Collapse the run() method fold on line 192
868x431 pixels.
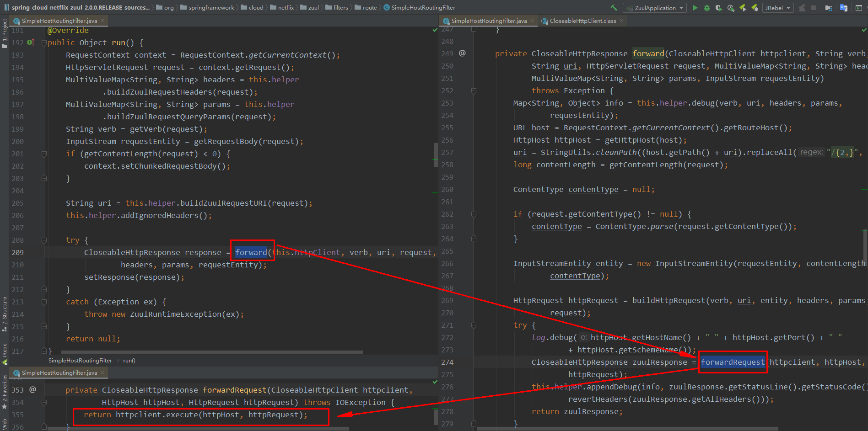point(44,43)
